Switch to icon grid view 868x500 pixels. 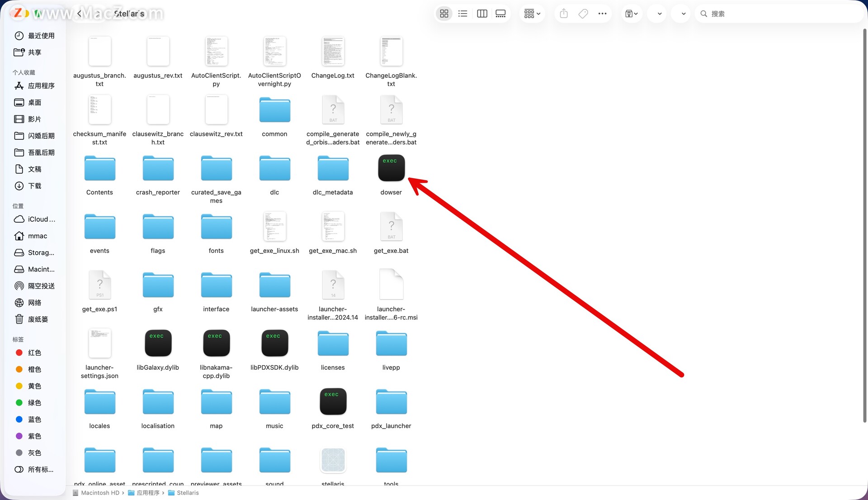444,14
